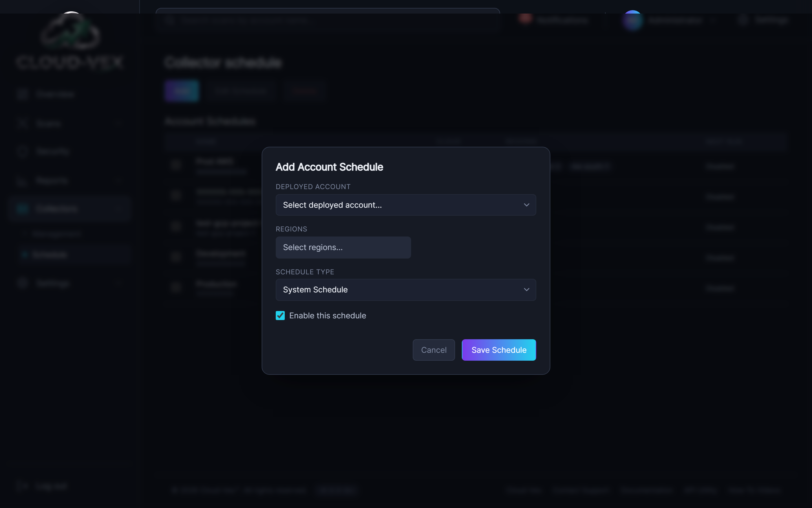This screenshot has height=508, width=812.
Task: Cancel the Add Account Schedule dialog
Action: pyautogui.click(x=434, y=350)
